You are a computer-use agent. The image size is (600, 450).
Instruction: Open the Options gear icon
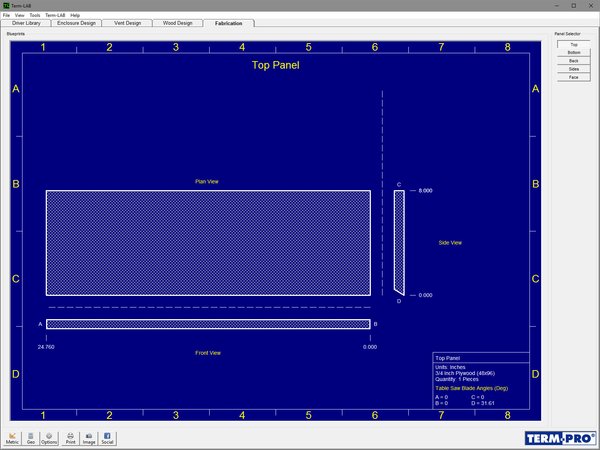(x=51, y=437)
